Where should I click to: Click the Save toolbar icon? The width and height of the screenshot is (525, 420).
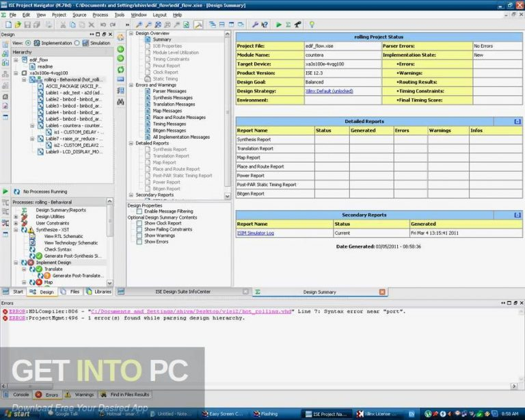27,25
